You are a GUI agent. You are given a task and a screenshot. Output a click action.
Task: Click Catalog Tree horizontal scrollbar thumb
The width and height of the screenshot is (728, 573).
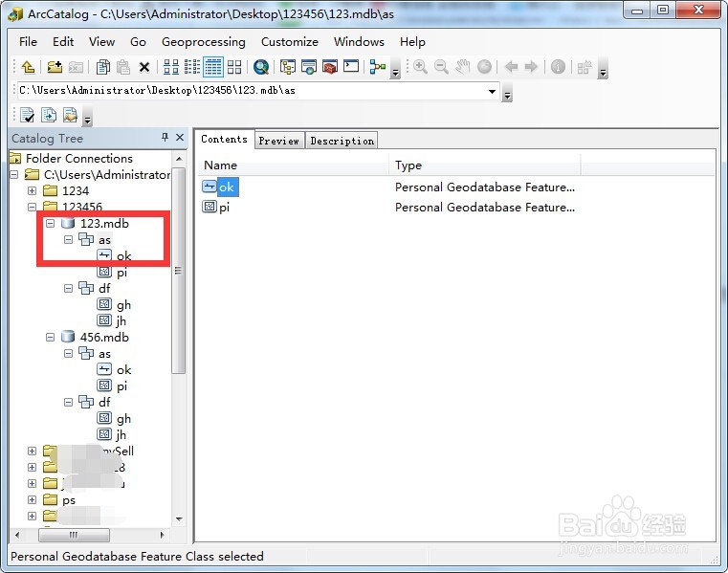[74, 535]
